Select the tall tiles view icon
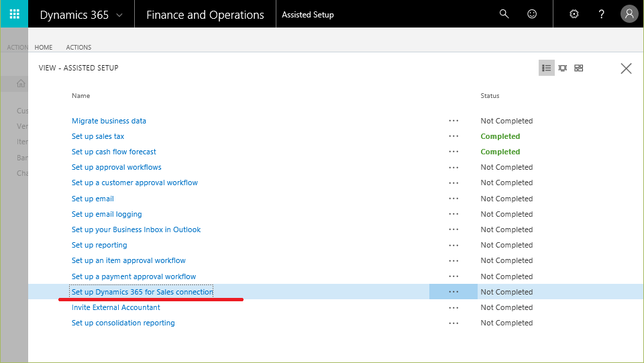Image resolution: width=644 pixels, height=363 pixels. pos(562,68)
